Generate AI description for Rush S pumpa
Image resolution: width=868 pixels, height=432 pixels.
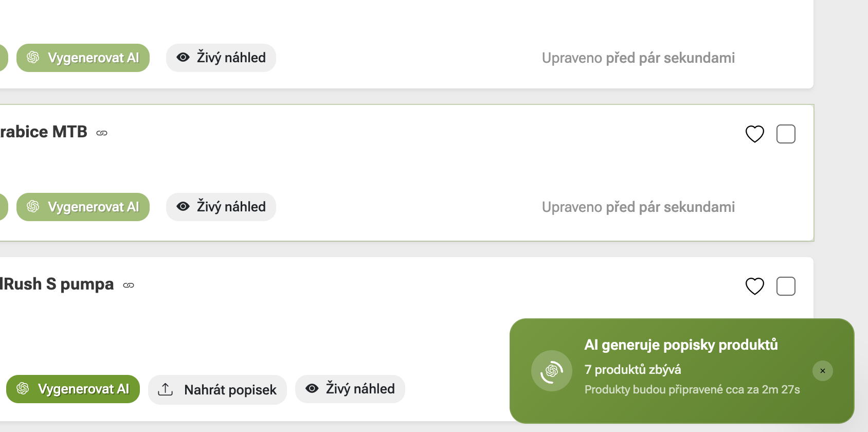click(x=73, y=389)
